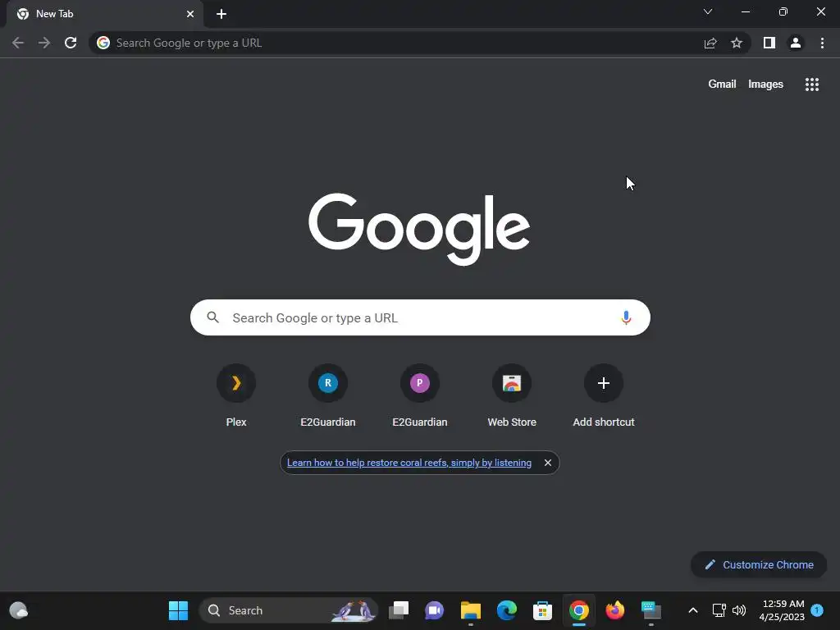Open the Chrome side panel
840x630 pixels.
pyautogui.click(x=769, y=43)
